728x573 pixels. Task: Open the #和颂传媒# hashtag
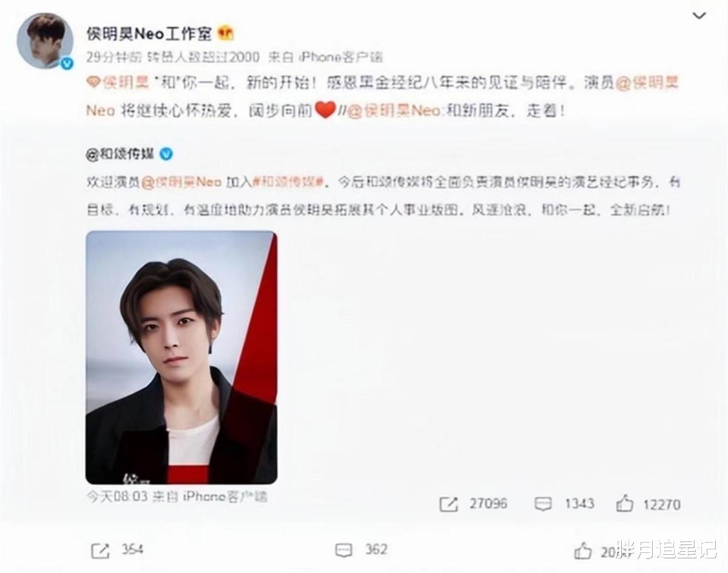(289, 181)
